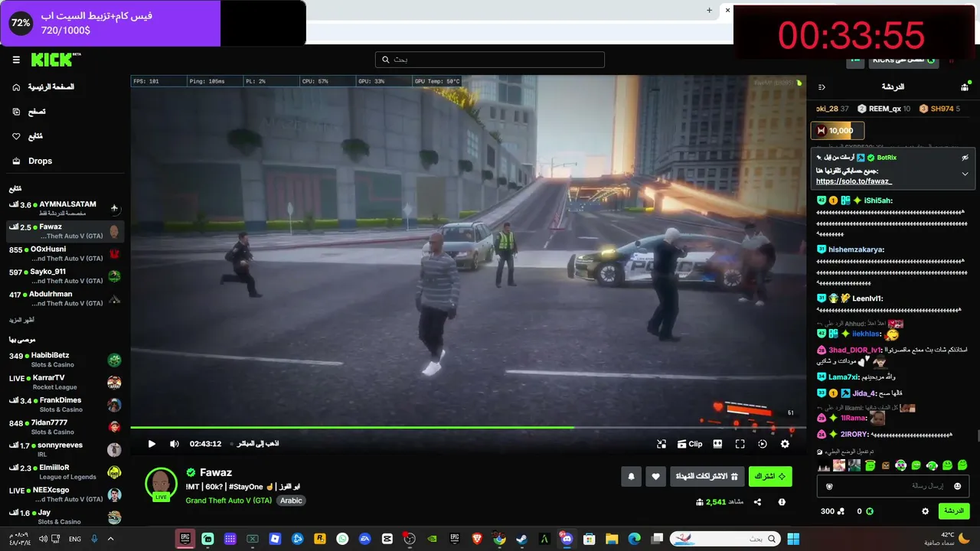Screen dimensions: 980x551
Task: Create a clip with the Clip button
Action: 690,444
